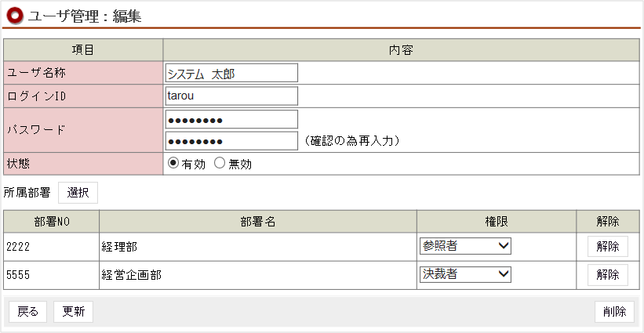Open the 経理部 権限 dropdown
Screen dimensions: 644x333
point(465,246)
